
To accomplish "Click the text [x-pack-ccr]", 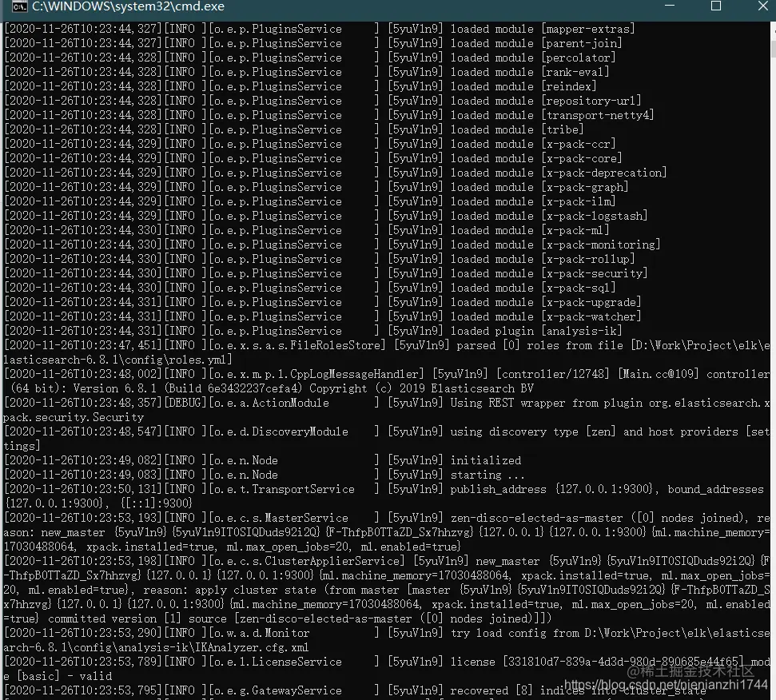I will tap(578, 144).
